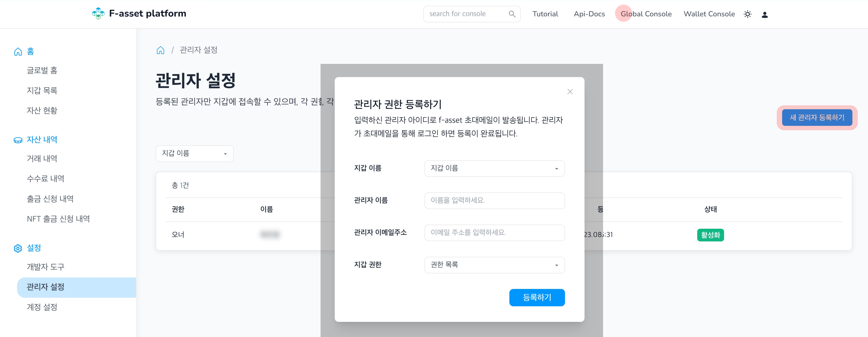Click the 홈 section label
The image size is (868, 337).
pos(30,51)
